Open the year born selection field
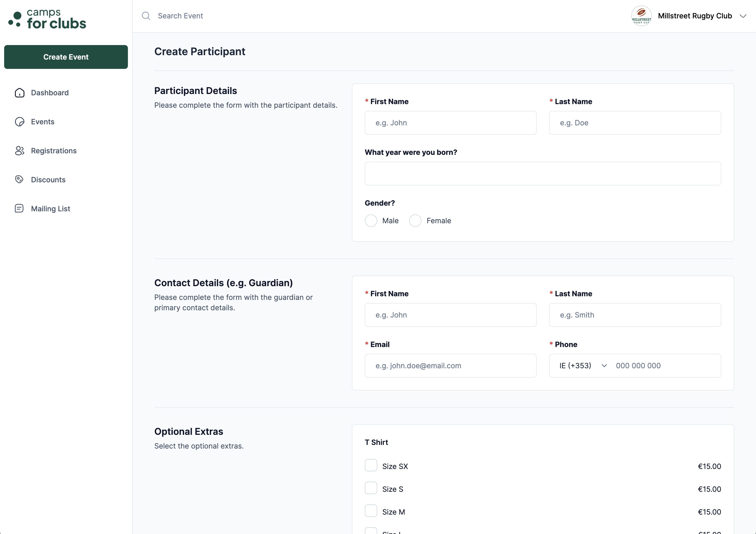The width and height of the screenshot is (756, 534). pyautogui.click(x=542, y=173)
